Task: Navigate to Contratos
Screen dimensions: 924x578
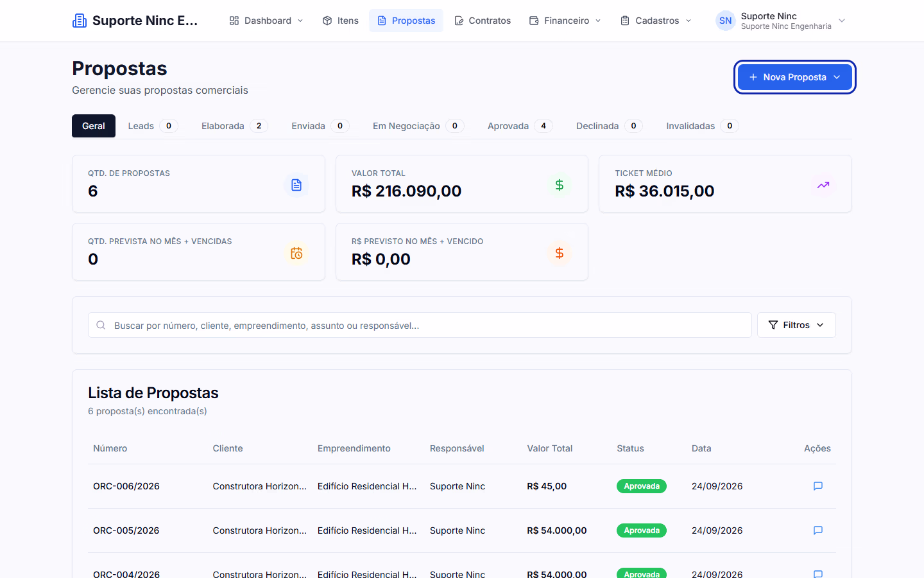Action: (x=483, y=21)
